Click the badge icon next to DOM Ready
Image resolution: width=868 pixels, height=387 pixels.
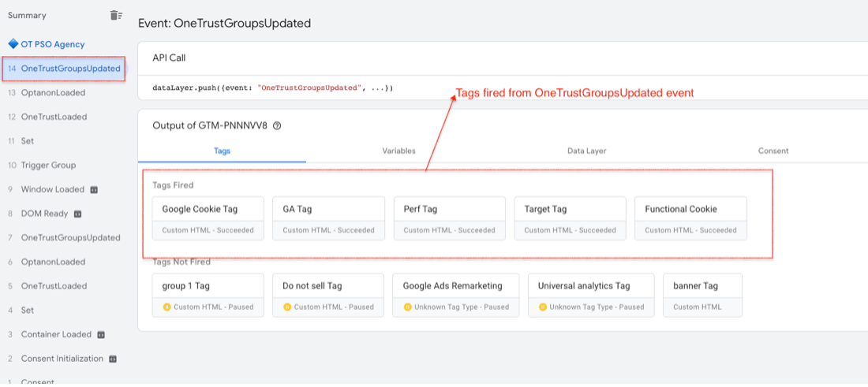point(78,214)
